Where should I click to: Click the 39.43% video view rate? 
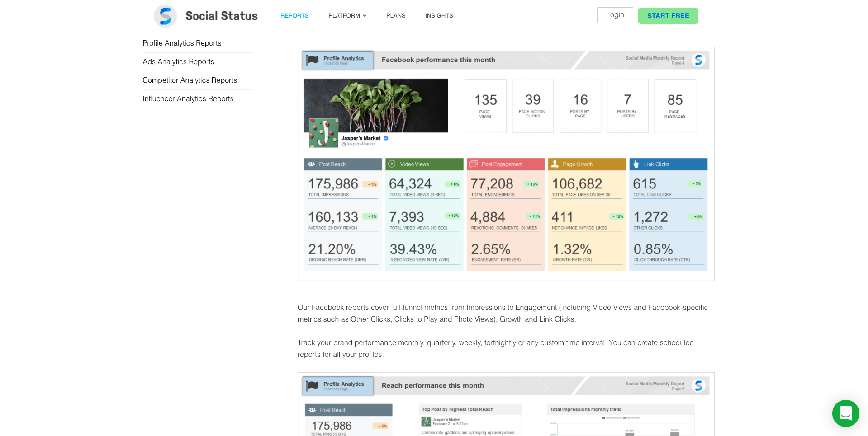pyautogui.click(x=413, y=249)
